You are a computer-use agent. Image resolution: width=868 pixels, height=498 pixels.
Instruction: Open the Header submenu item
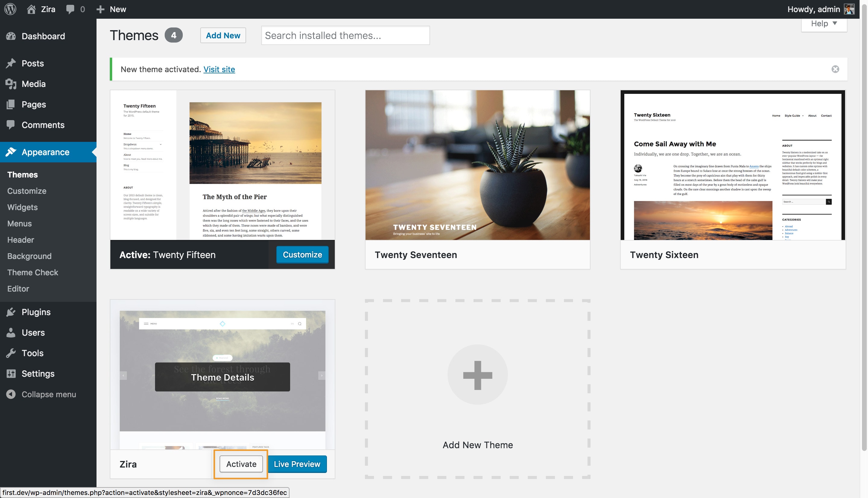pyautogui.click(x=21, y=240)
